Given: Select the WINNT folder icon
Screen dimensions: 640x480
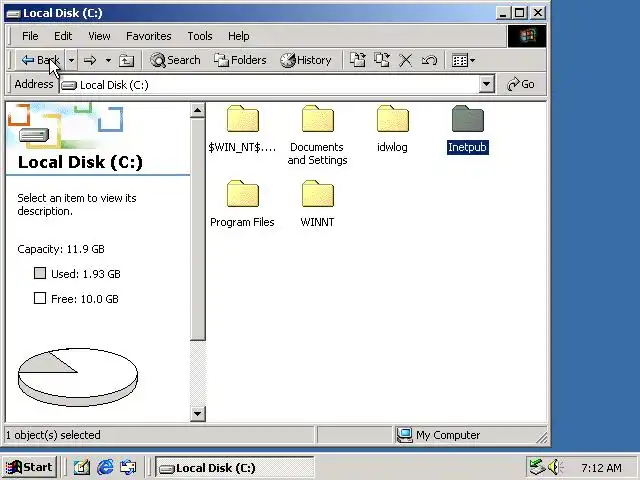Looking at the screenshot, I should (318, 193).
